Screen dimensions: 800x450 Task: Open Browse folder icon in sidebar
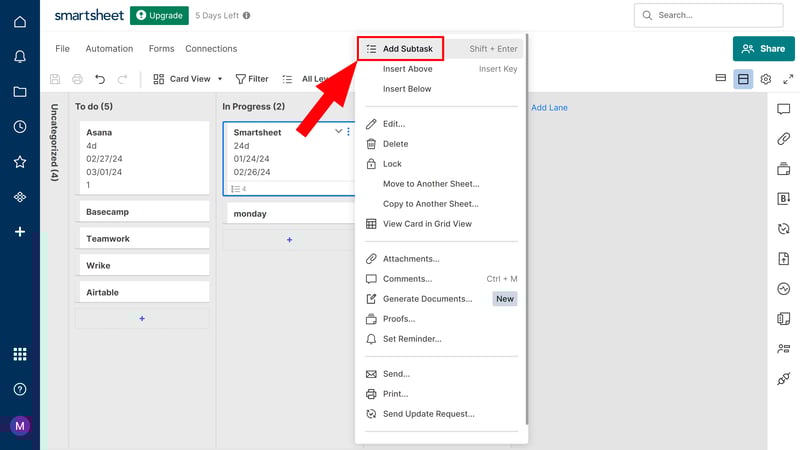[x=20, y=92]
